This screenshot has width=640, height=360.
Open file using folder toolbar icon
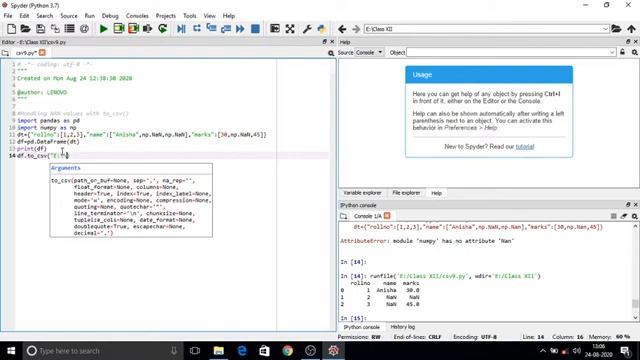coord(25,29)
